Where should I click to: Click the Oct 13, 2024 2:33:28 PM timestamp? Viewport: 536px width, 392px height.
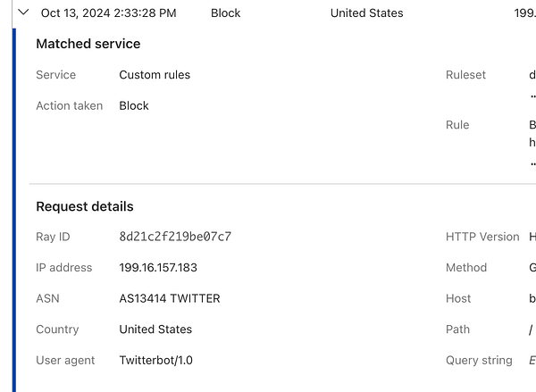click(108, 13)
